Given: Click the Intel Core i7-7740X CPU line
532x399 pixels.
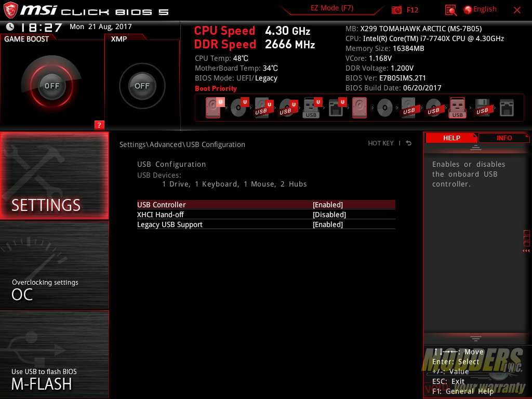Looking at the screenshot, I should (425, 38).
